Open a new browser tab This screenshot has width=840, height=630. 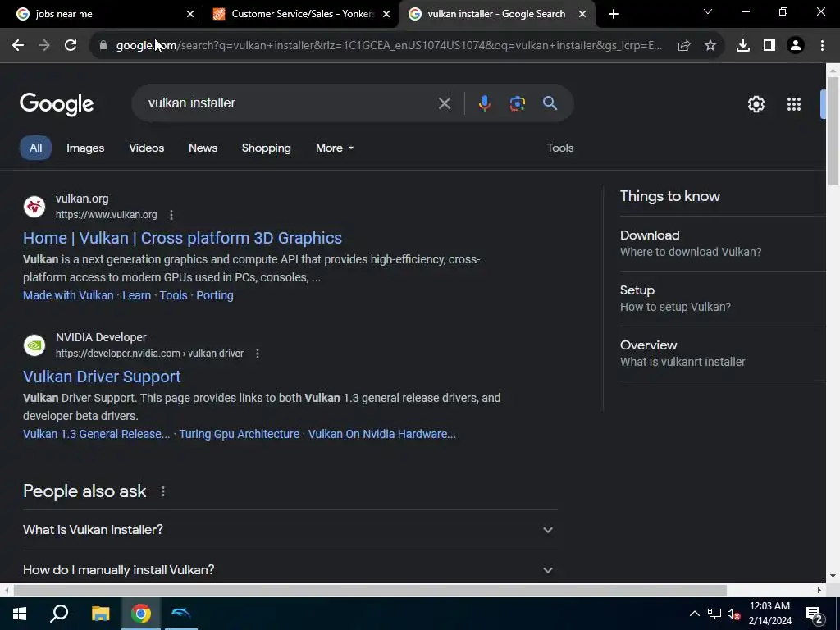tap(614, 14)
